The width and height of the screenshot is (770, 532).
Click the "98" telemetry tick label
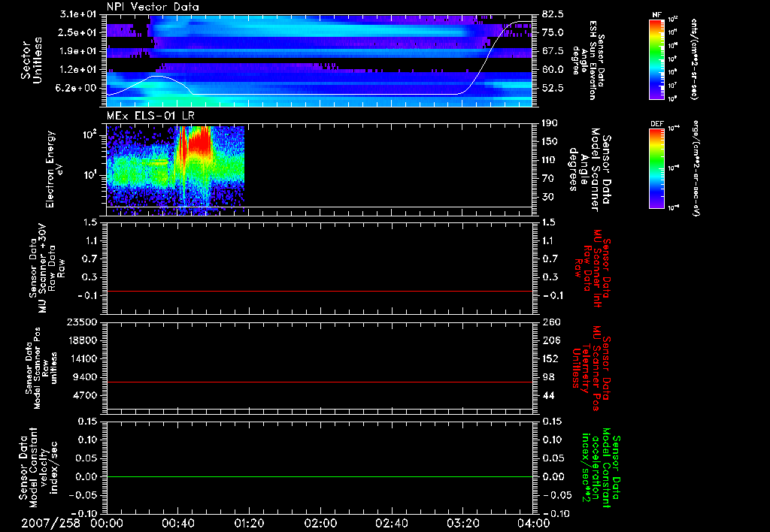pyautogui.click(x=547, y=377)
